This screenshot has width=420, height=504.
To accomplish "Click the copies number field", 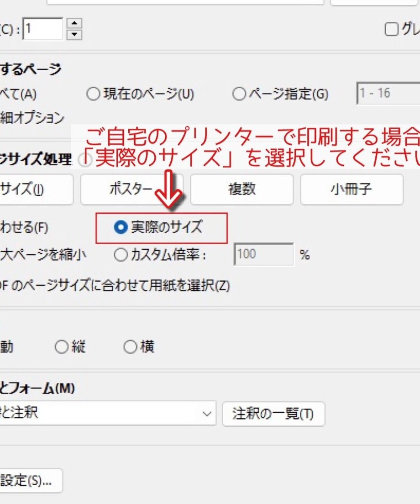I will point(43,29).
